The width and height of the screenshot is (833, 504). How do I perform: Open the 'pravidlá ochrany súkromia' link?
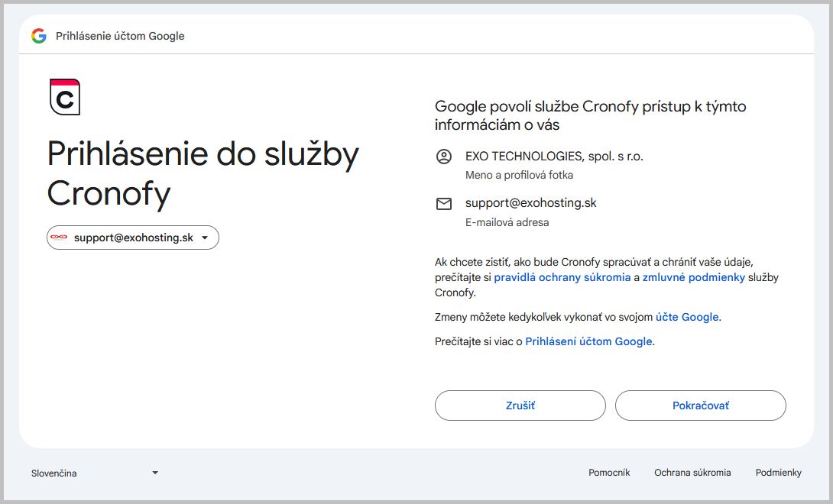(x=562, y=277)
